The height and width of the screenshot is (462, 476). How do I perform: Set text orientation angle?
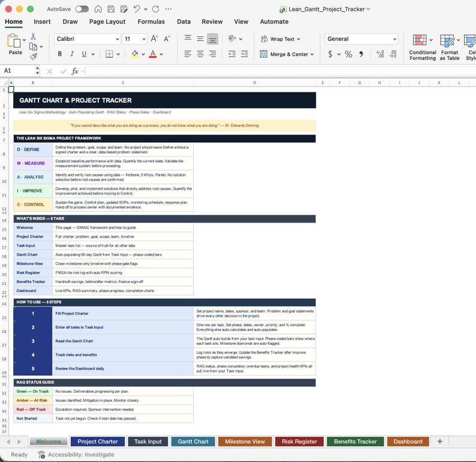pyautogui.click(x=232, y=38)
